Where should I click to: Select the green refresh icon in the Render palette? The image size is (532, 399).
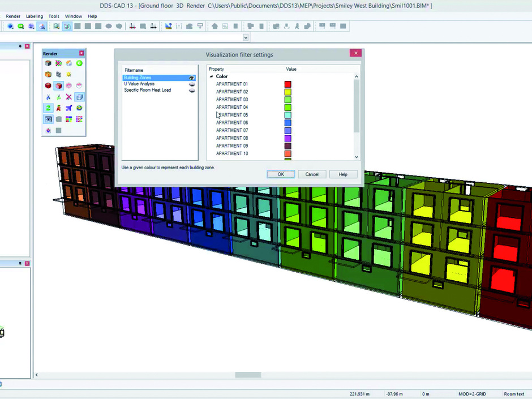coord(48,108)
